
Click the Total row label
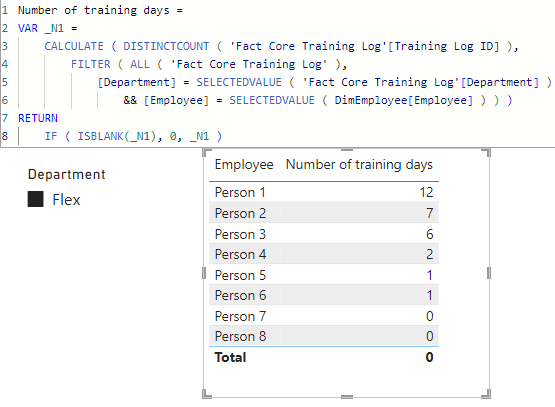pos(230,357)
